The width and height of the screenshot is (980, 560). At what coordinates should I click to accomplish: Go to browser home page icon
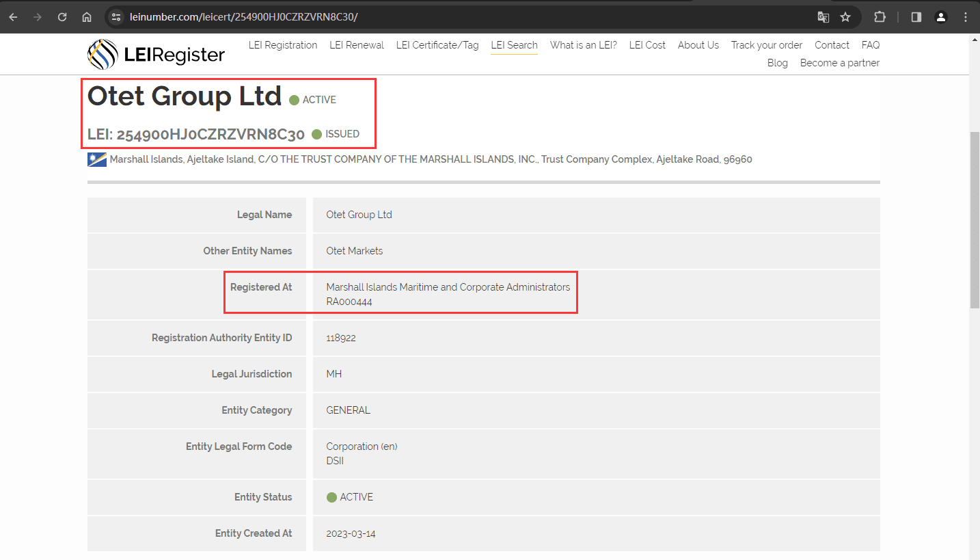87,17
